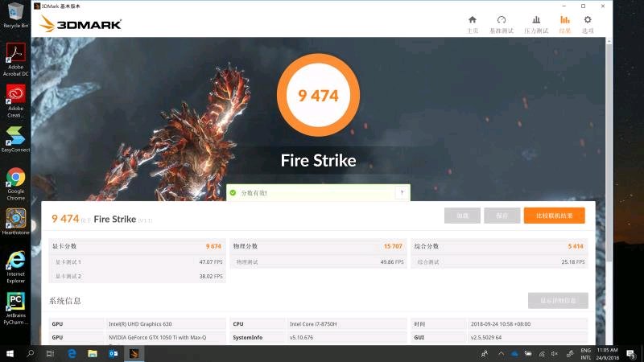Click the 25.18 FPS combined test value
The height and width of the screenshot is (362, 644).
tap(573, 262)
